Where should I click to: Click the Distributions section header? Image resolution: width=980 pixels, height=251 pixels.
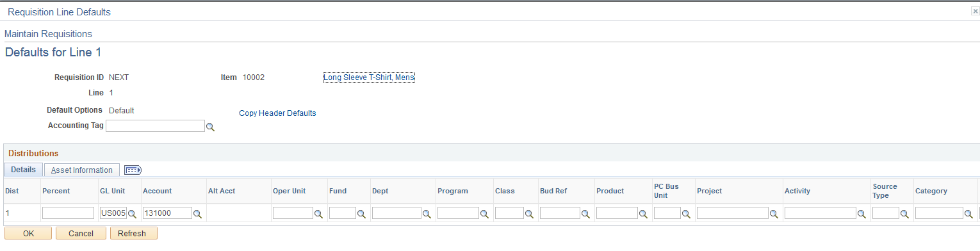coord(33,153)
